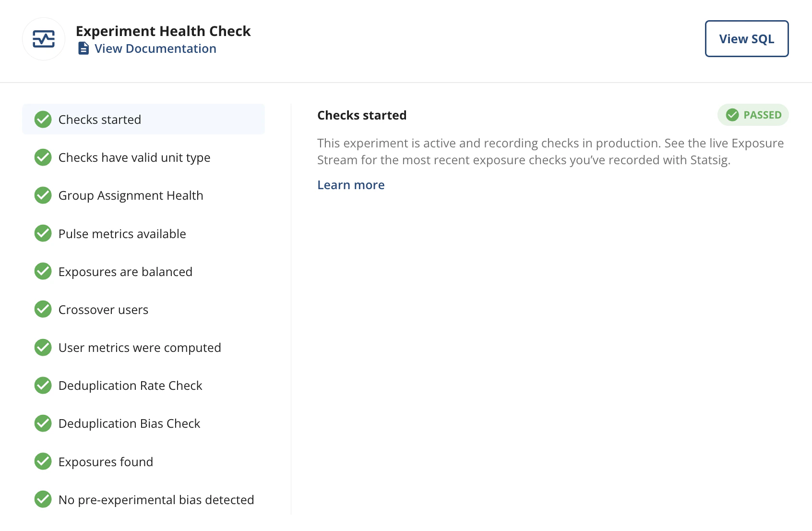Click the View SQL button
The image size is (812, 531).
(x=746, y=39)
